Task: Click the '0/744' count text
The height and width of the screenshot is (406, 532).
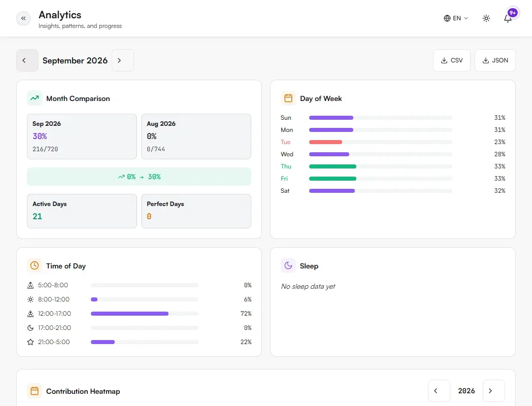Action: click(156, 149)
